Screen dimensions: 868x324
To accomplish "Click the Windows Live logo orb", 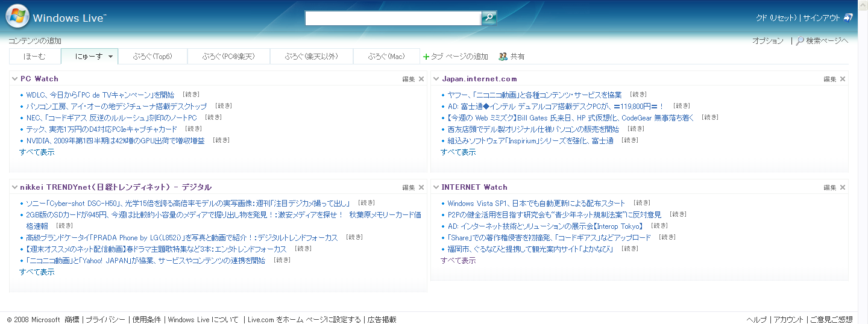I will [17, 16].
